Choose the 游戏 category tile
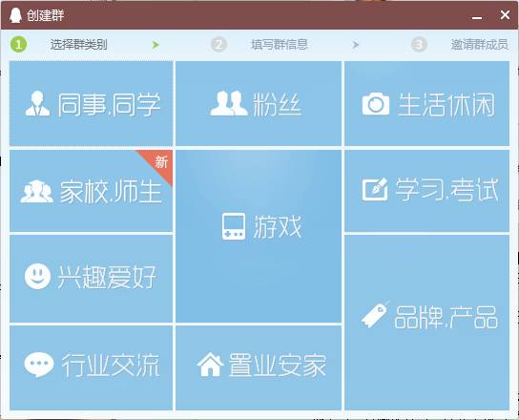The image size is (519, 420). pos(259,236)
